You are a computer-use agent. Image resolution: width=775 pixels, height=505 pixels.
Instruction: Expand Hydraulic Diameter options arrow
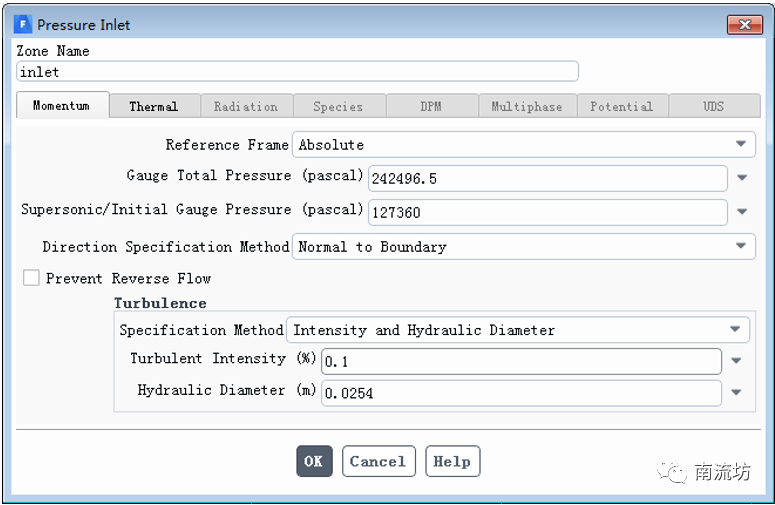click(736, 392)
